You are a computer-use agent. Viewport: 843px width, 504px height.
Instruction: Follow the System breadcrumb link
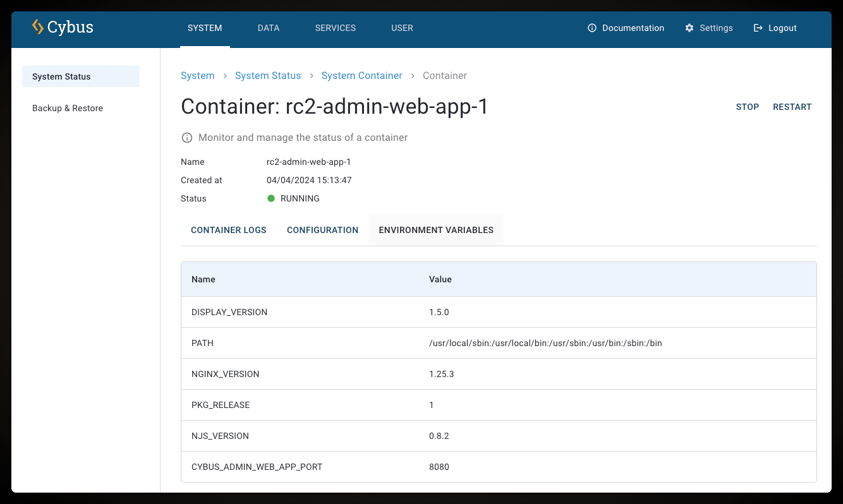coord(198,76)
